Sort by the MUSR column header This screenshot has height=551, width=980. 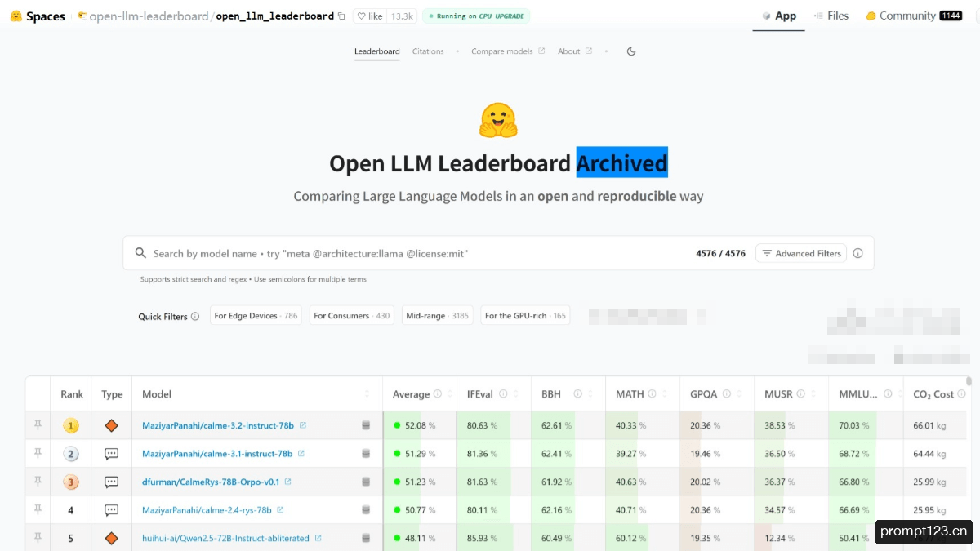click(778, 393)
